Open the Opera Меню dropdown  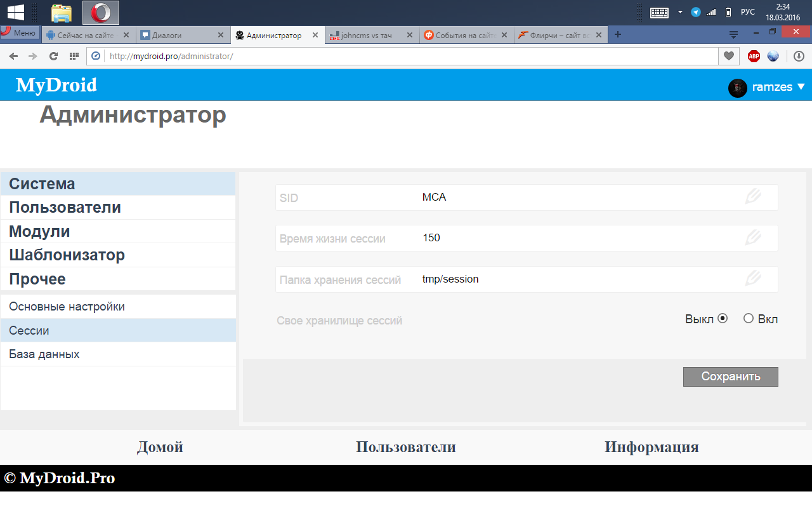tap(20, 33)
